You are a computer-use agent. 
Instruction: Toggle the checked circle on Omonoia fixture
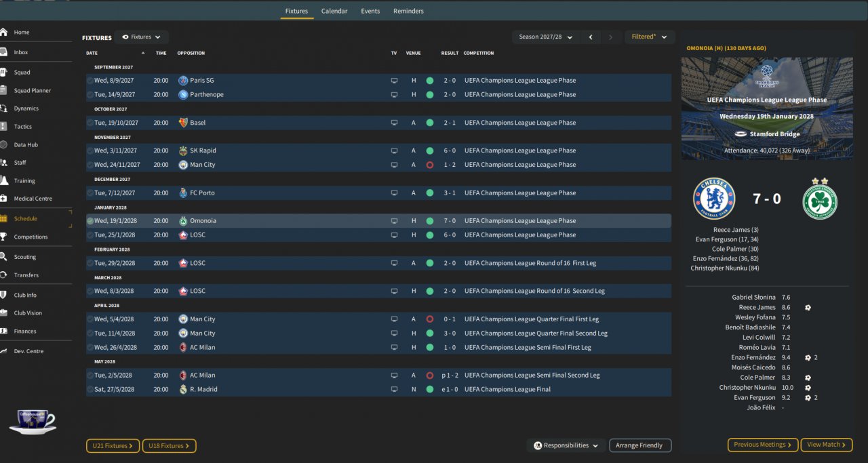coord(90,221)
